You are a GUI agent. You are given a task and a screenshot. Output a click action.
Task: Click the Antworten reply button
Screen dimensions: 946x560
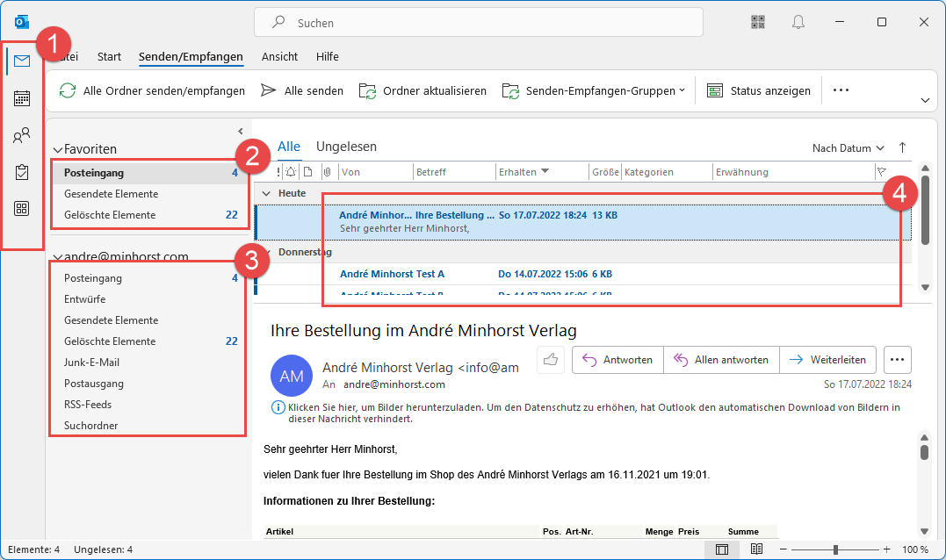[617, 360]
